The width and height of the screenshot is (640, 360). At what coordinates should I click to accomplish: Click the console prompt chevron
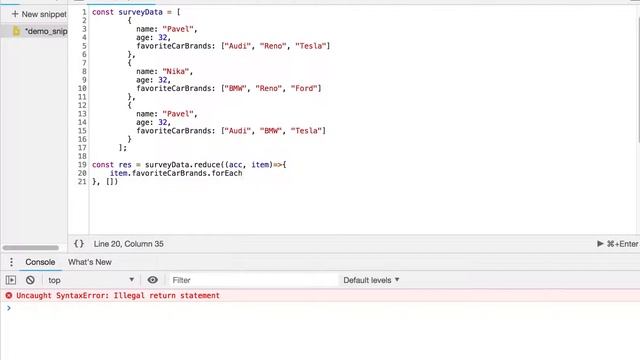point(9,308)
